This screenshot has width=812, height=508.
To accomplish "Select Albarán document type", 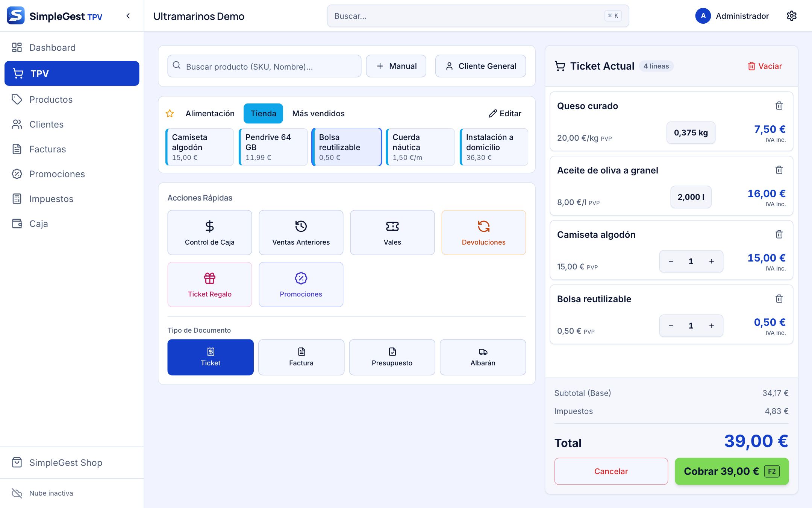I will pyautogui.click(x=483, y=357).
